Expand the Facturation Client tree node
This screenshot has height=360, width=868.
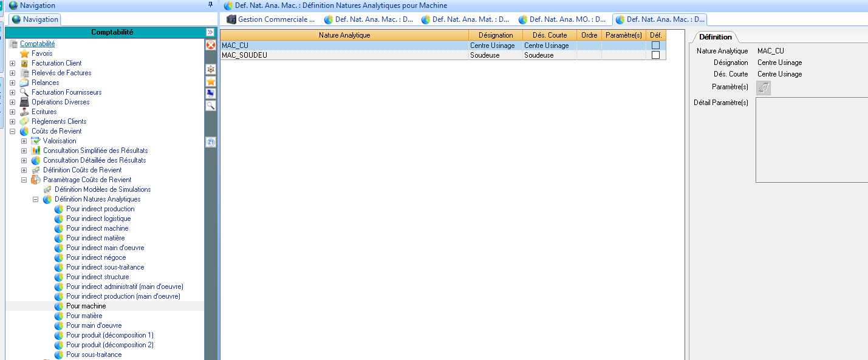coord(13,63)
